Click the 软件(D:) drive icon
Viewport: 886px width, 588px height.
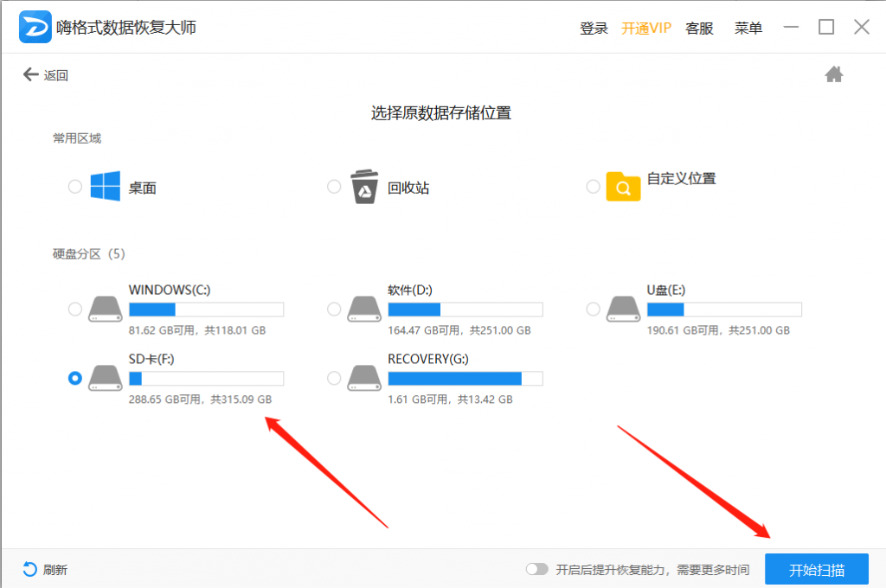364,309
